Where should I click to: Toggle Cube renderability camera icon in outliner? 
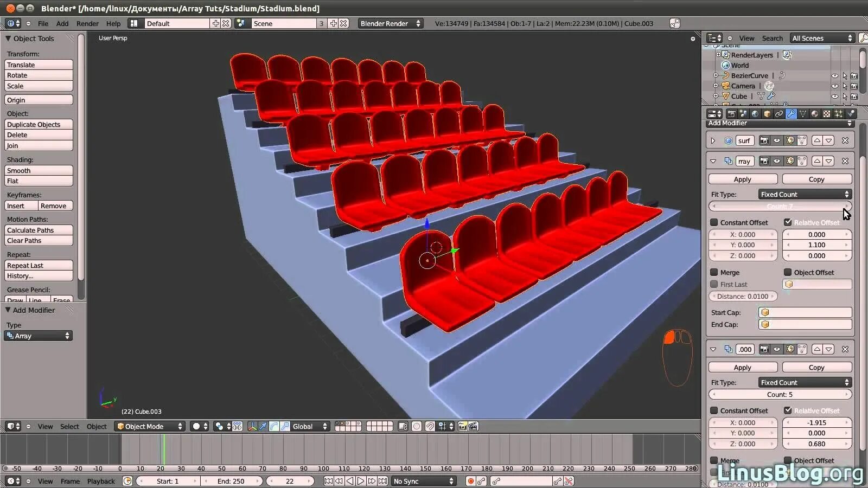click(854, 97)
